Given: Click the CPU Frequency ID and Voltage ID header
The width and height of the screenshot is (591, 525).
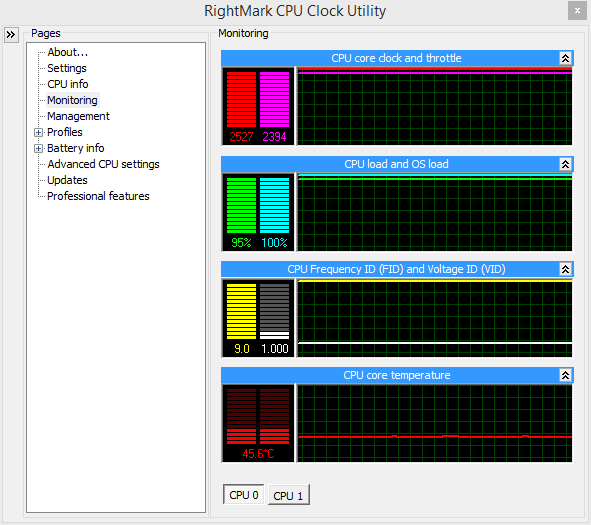Looking at the screenshot, I should pyautogui.click(x=396, y=269).
